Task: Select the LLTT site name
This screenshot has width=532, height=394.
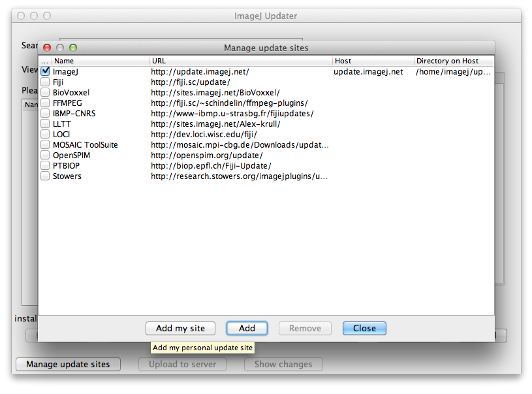Action: coord(62,124)
